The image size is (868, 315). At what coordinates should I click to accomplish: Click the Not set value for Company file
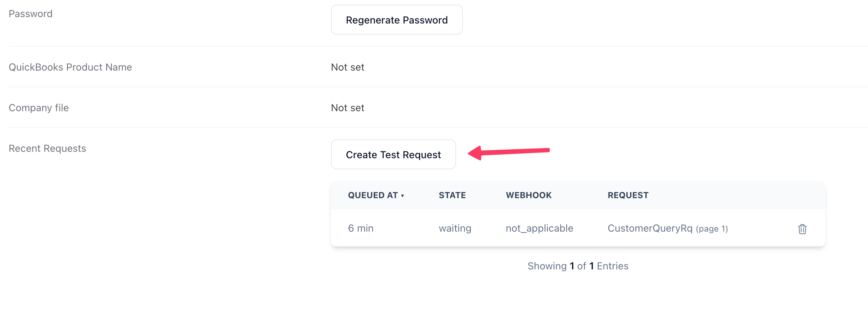pyautogui.click(x=347, y=108)
